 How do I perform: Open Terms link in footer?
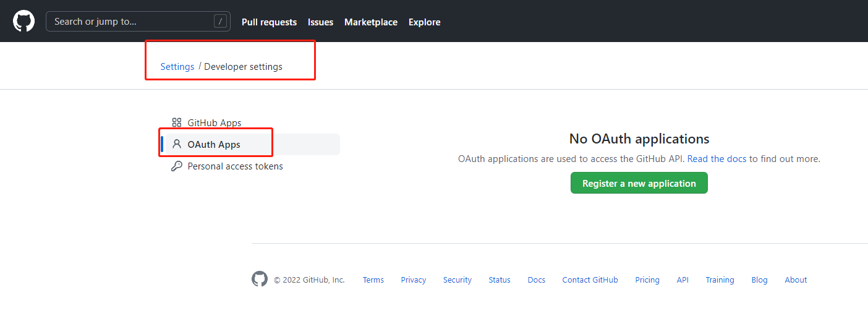373,280
